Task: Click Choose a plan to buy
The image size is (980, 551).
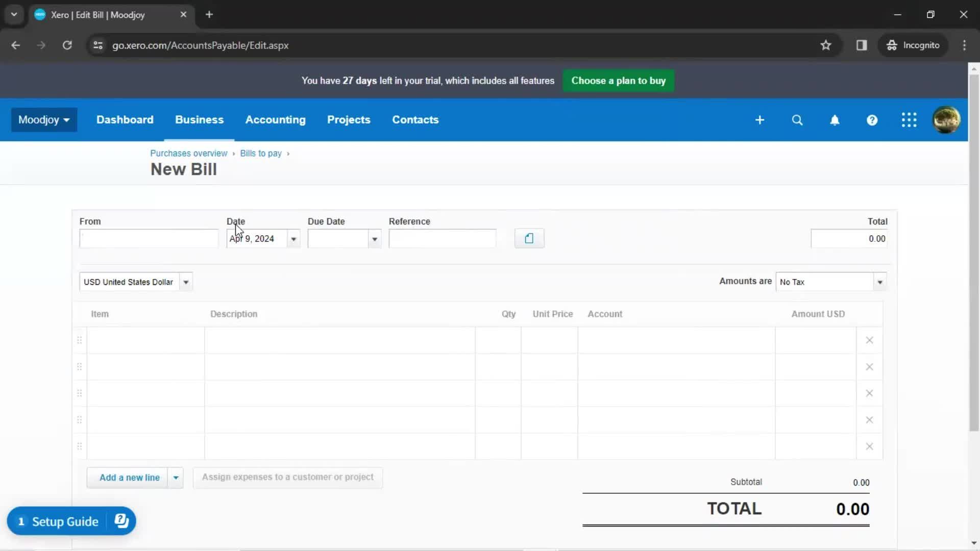Action: 619,81
